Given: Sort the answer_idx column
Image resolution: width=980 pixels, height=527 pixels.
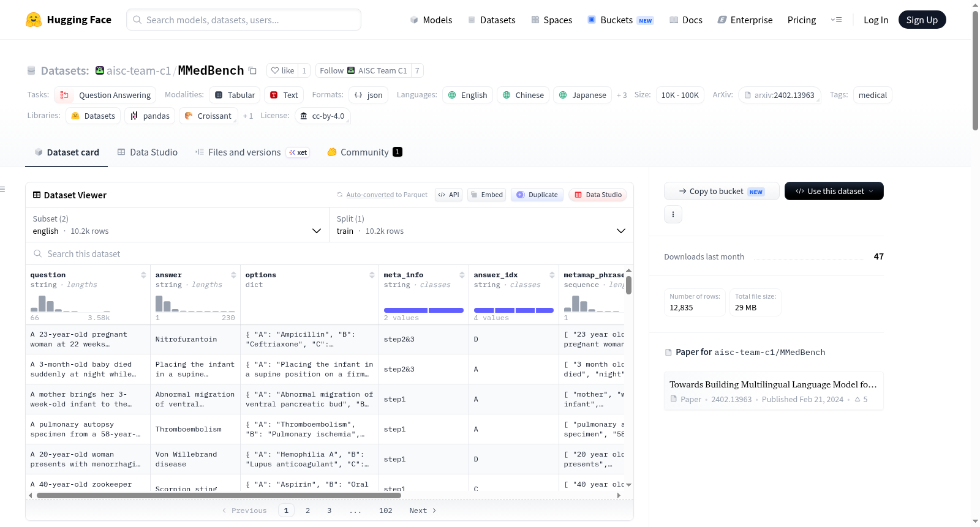Looking at the screenshot, I should pyautogui.click(x=552, y=275).
